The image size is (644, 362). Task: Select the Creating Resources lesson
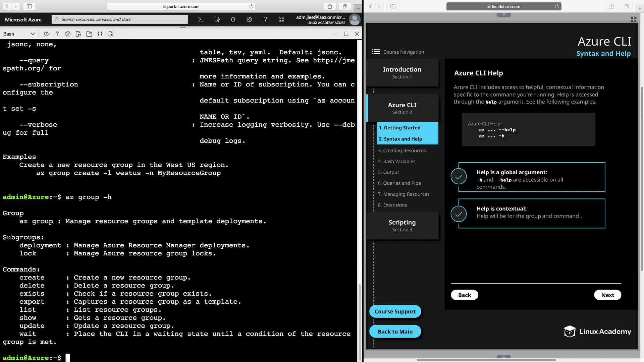(402, 150)
